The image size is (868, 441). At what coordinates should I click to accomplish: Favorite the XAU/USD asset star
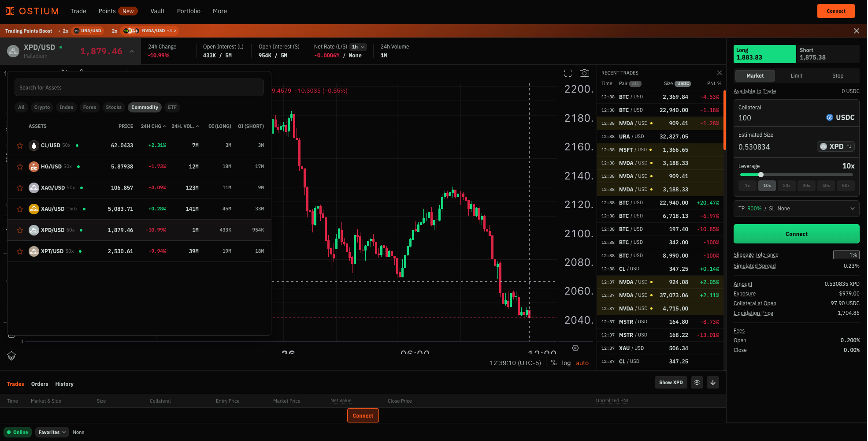[x=20, y=209]
